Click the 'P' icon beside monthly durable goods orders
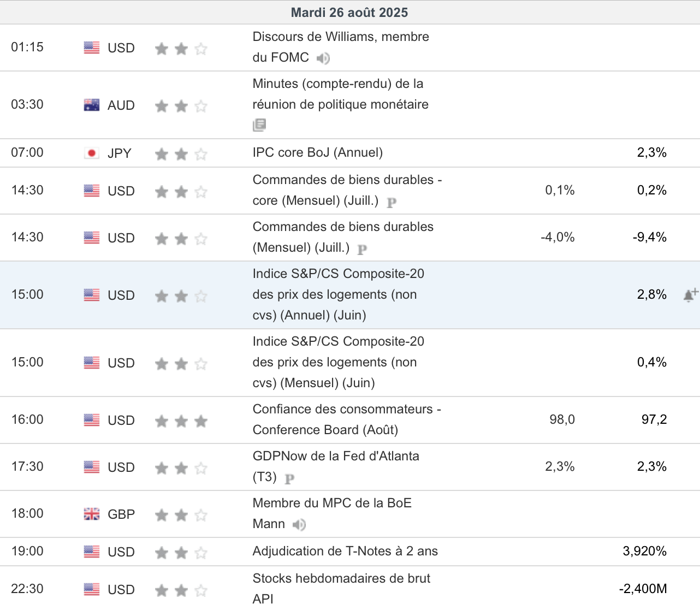This screenshot has width=700, height=604. [362, 250]
